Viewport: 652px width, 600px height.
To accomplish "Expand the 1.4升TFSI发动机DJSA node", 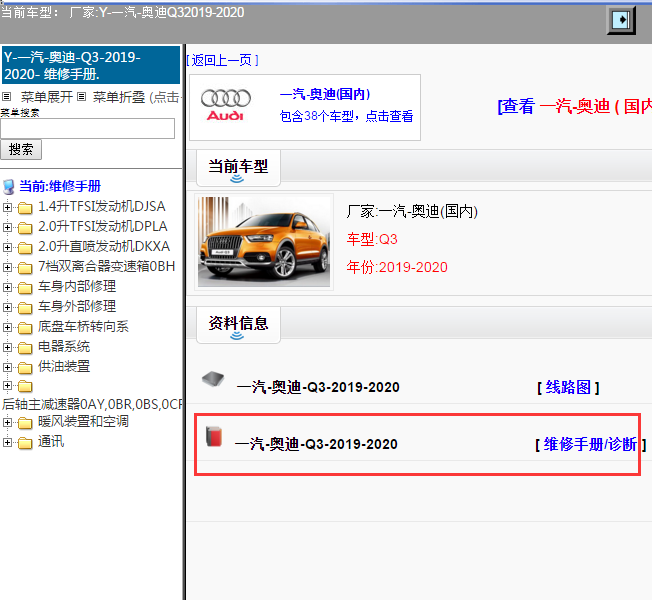I will 7,207.
